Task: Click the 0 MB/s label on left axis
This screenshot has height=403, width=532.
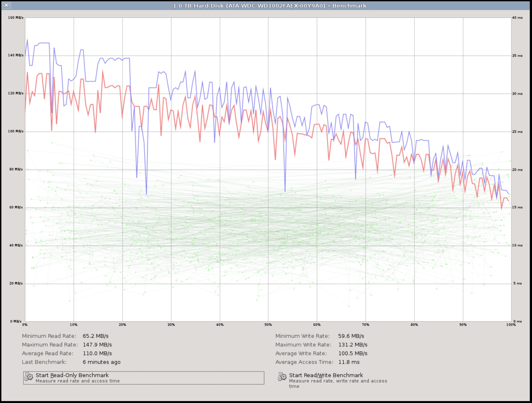Action: coord(16,321)
